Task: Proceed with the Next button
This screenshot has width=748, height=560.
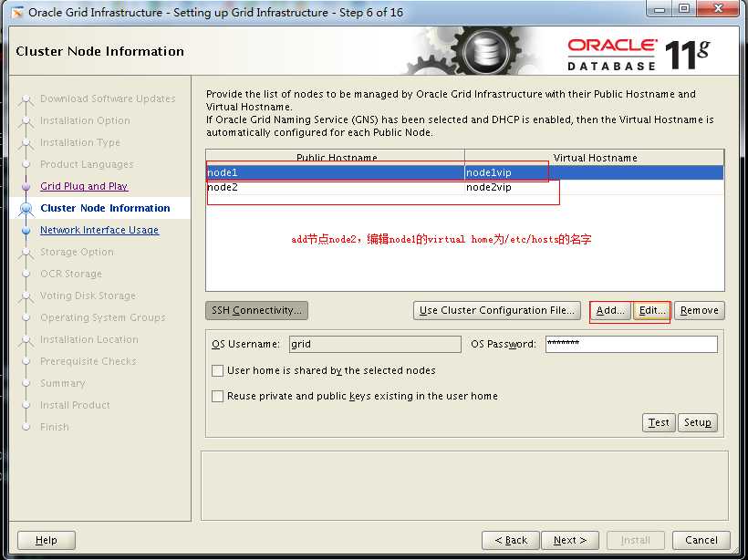Action: (570, 541)
